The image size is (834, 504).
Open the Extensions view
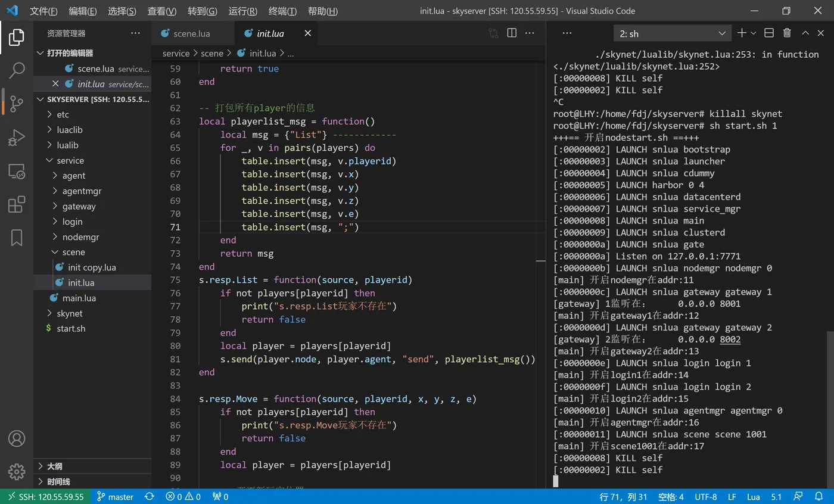click(17, 204)
